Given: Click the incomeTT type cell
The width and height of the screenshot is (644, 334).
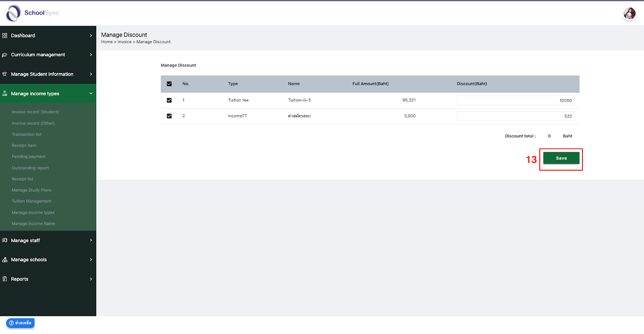Looking at the screenshot, I should (237, 116).
